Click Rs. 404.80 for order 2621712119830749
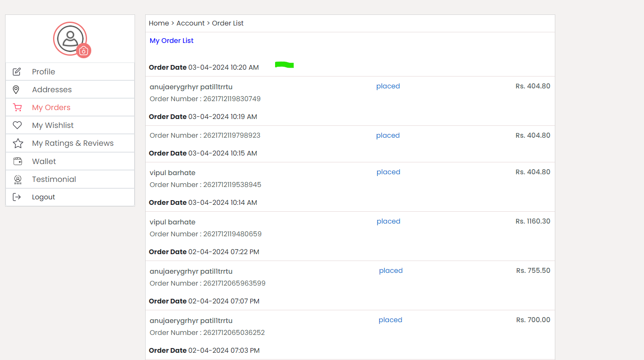This screenshot has height=360, width=644. tap(533, 86)
